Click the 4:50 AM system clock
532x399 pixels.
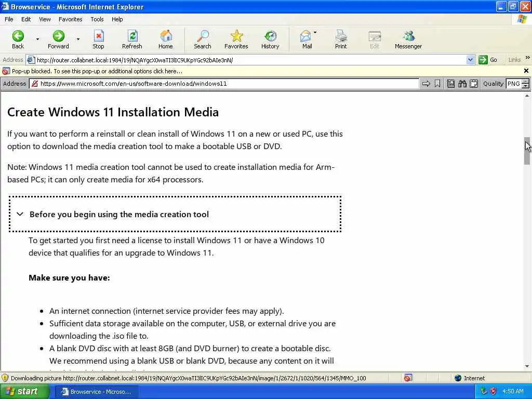coord(513,391)
